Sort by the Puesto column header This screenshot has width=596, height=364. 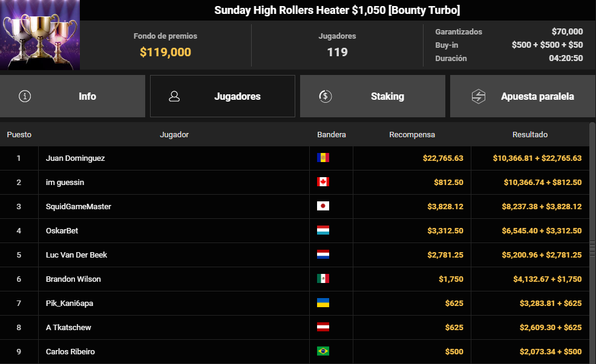click(x=19, y=134)
